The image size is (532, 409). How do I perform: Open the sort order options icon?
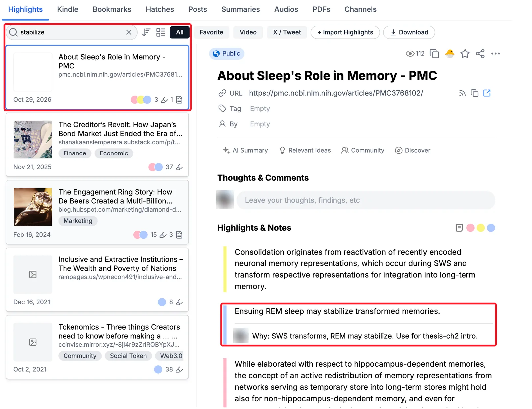pyautogui.click(x=146, y=32)
